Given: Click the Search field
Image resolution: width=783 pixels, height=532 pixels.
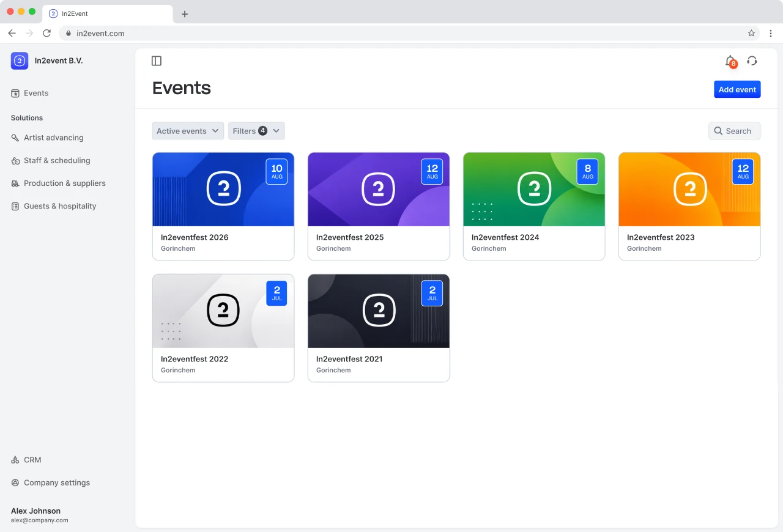Looking at the screenshot, I should pos(735,131).
